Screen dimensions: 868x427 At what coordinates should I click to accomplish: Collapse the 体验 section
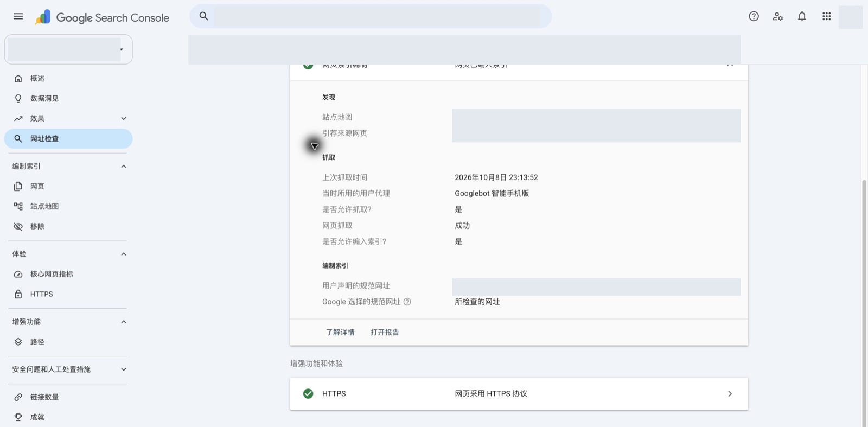124,254
